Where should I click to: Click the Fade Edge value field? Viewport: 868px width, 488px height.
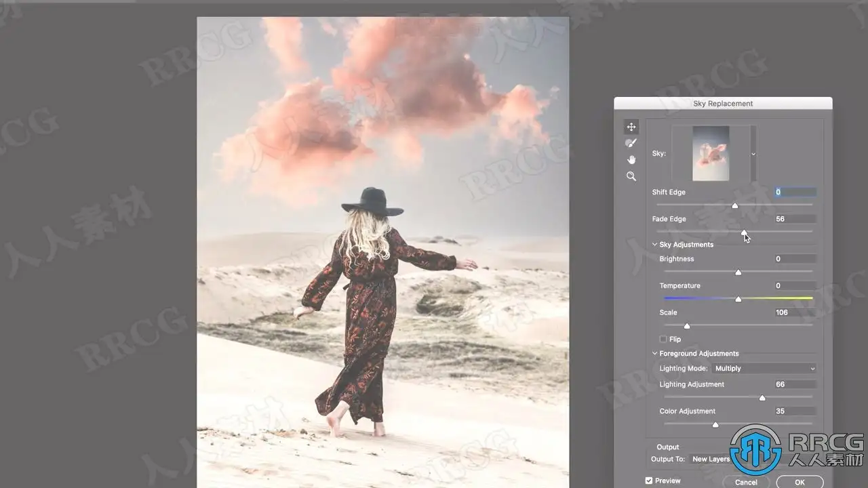795,219
